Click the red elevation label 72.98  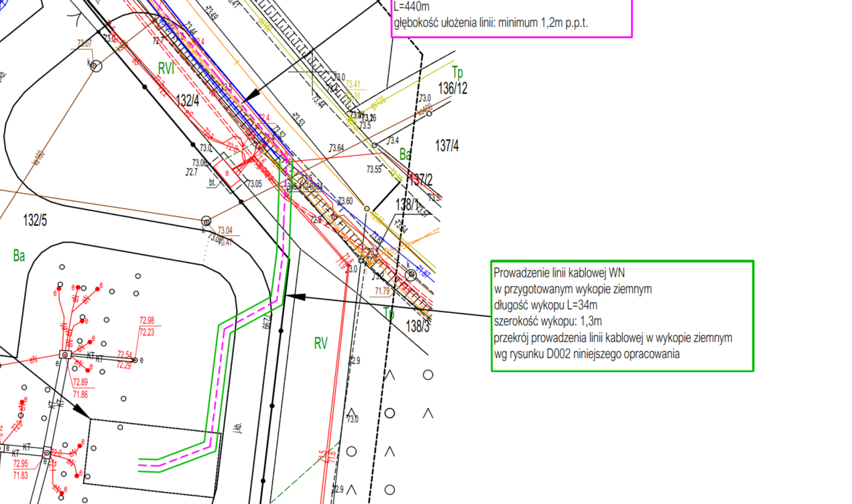pos(147,320)
